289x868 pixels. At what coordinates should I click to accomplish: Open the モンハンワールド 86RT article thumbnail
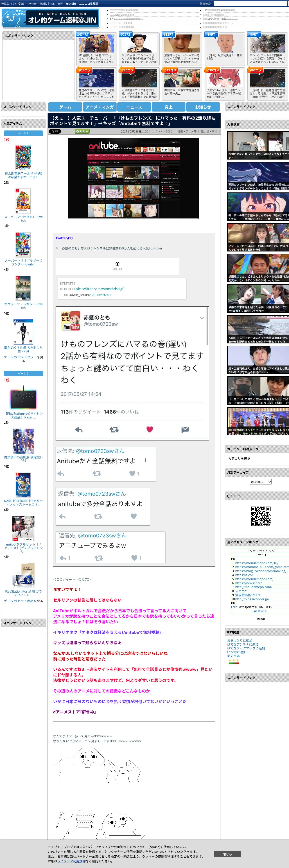[x=267, y=43]
